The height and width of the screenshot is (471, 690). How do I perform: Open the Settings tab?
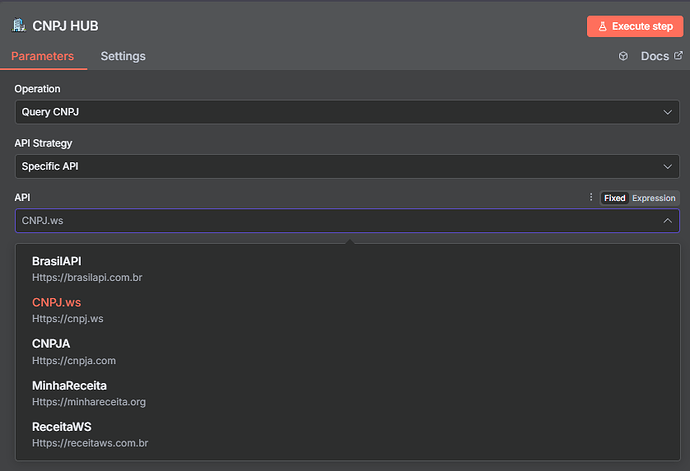(123, 56)
